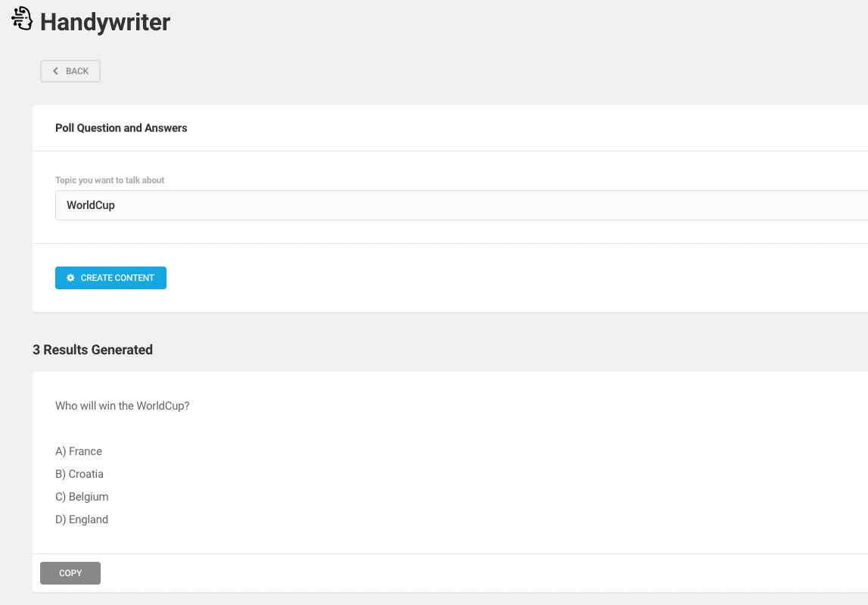
Task: Click the '3 Results Generated' heading
Action: pyautogui.click(x=92, y=350)
